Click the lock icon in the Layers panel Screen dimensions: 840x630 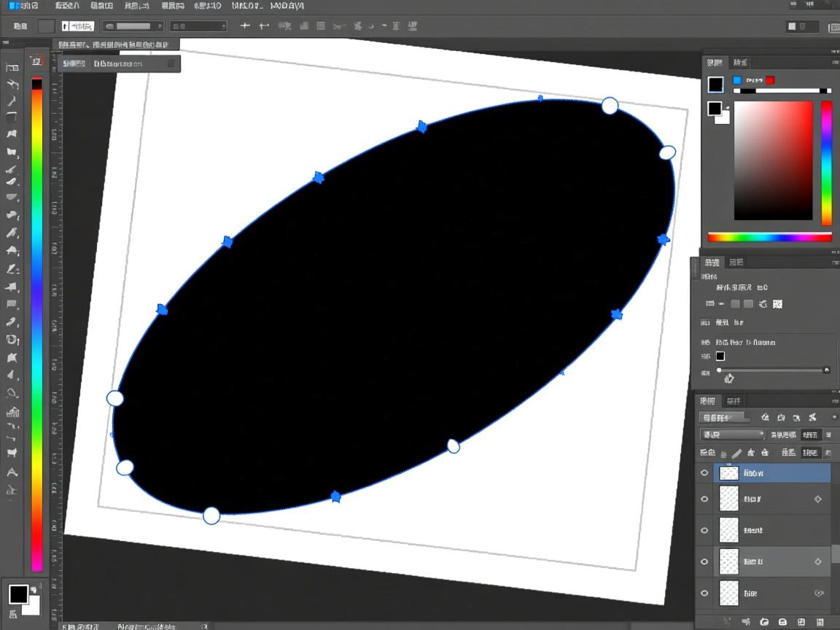tap(724, 453)
